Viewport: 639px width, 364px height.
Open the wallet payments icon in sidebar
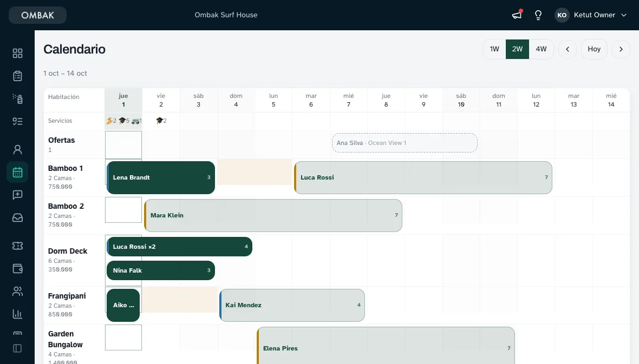[x=17, y=269]
